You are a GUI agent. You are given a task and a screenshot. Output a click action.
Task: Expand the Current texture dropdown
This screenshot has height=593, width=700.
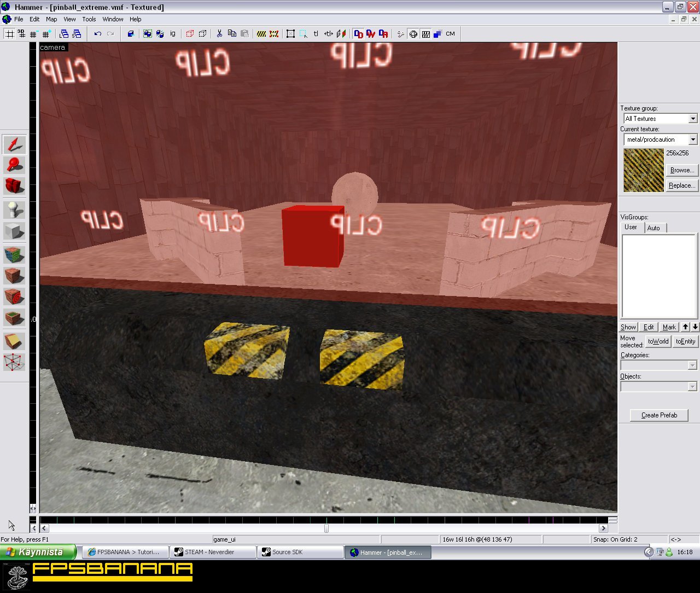pos(661,139)
